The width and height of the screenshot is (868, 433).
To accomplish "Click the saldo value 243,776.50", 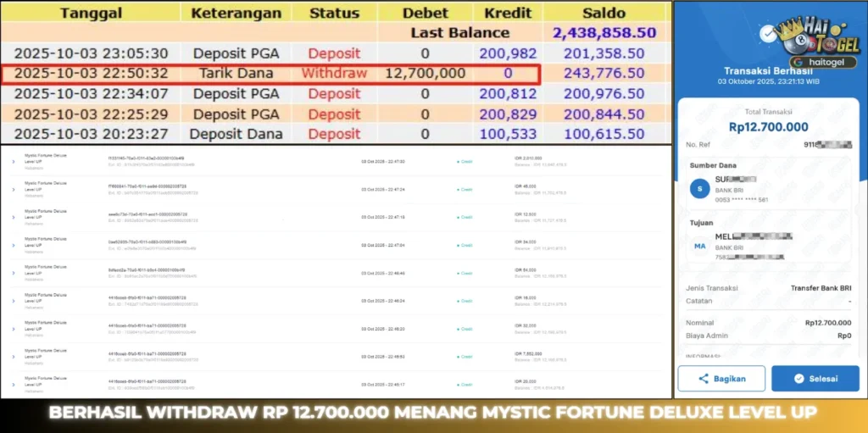I will click(x=604, y=73).
